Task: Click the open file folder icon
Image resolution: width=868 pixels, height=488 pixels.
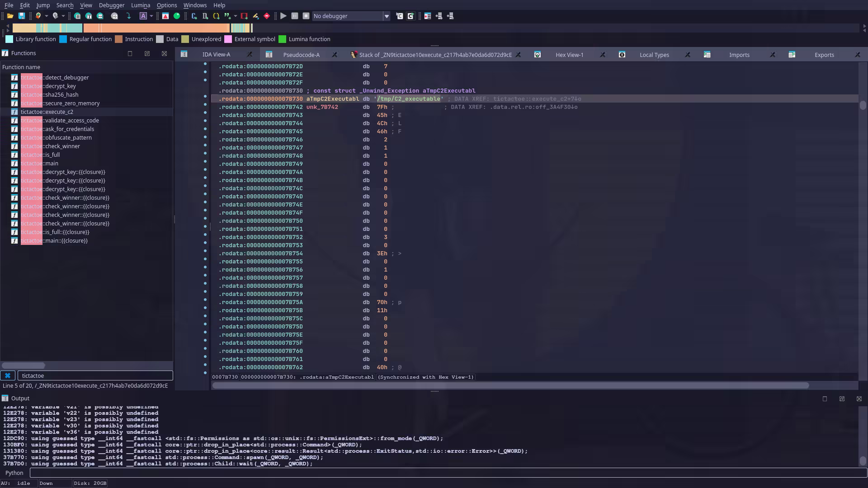Action: pos(10,16)
